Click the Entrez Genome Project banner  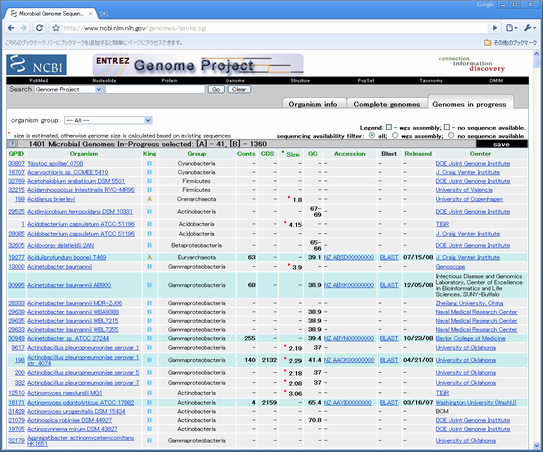coord(198,64)
